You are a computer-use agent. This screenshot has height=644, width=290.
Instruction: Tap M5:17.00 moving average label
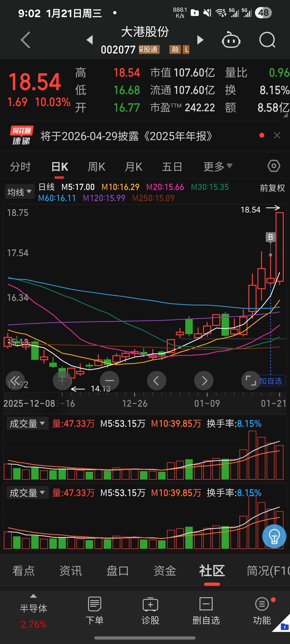[x=78, y=187]
